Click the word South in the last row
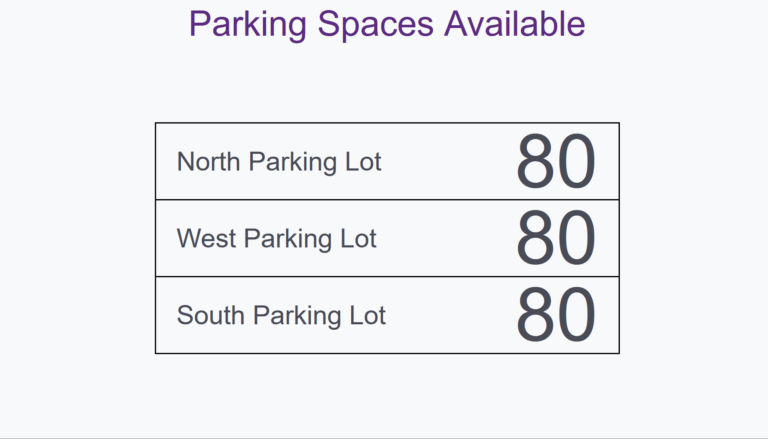768x439 pixels. click(x=211, y=315)
